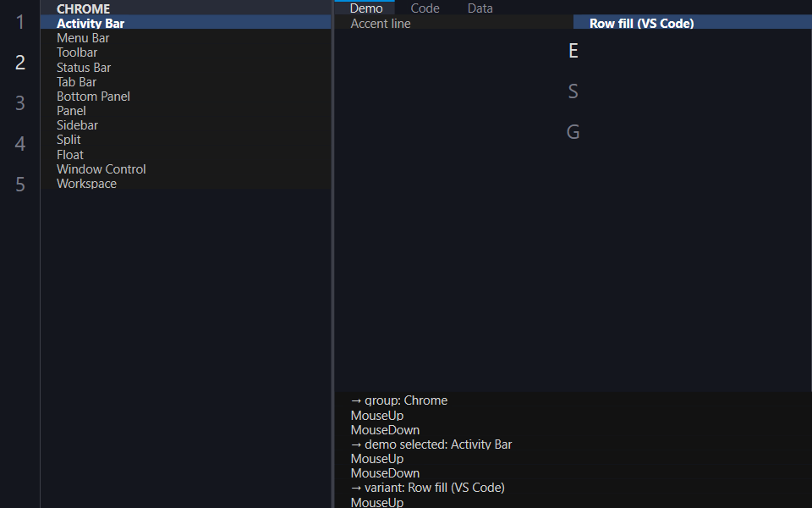Open the Workspace demo

pos(185,184)
